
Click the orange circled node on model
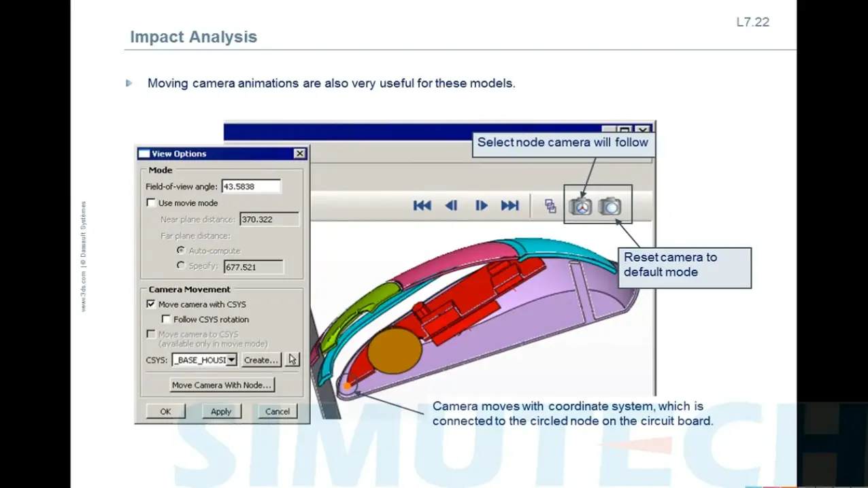[x=347, y=386]
